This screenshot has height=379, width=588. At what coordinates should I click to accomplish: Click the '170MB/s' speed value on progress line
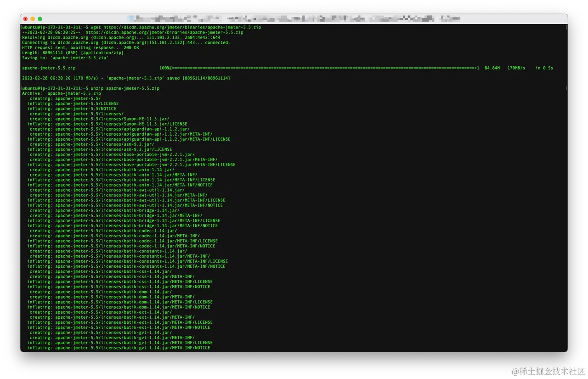coord(516,68)
